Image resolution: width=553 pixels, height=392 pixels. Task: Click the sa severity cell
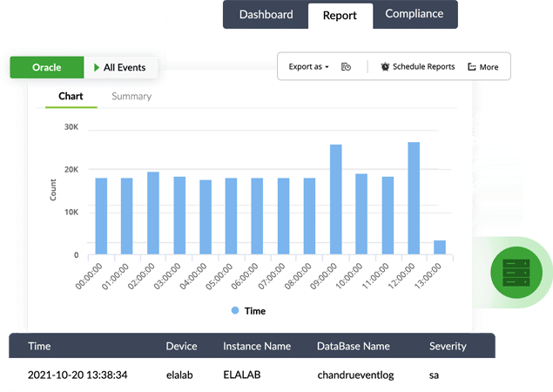(x=434, y=375)
